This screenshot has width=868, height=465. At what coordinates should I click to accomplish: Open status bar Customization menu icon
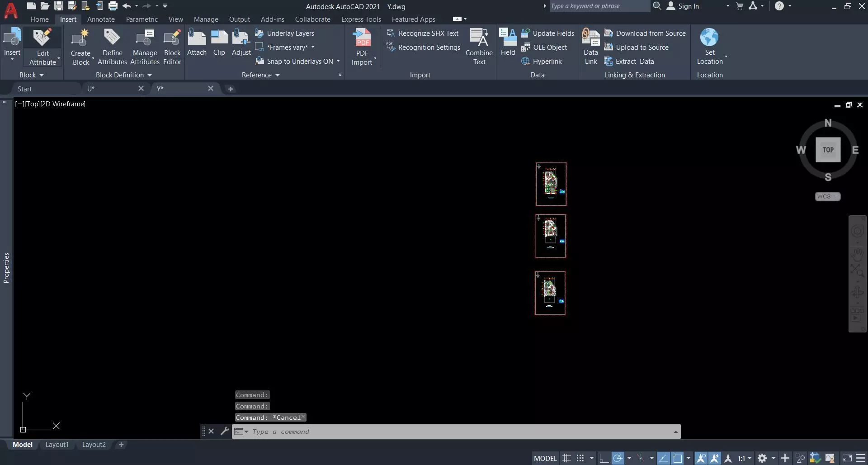point(861,458)
